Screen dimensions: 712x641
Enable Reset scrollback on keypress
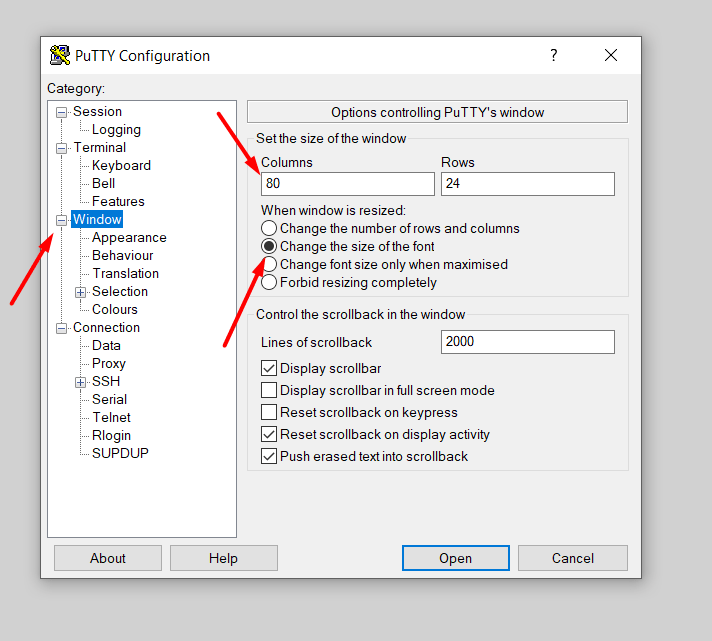pos(269,412)
